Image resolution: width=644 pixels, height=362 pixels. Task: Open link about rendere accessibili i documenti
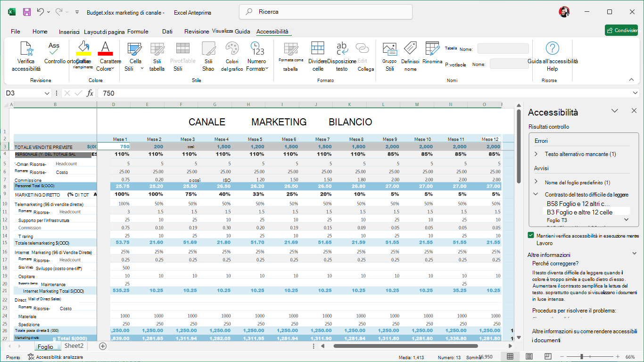tap(585, 336)
